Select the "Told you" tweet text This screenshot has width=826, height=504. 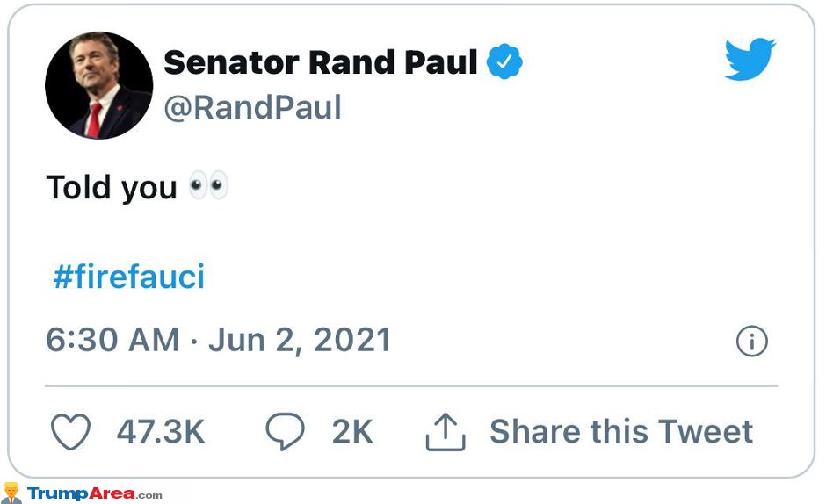pos(112,188)
